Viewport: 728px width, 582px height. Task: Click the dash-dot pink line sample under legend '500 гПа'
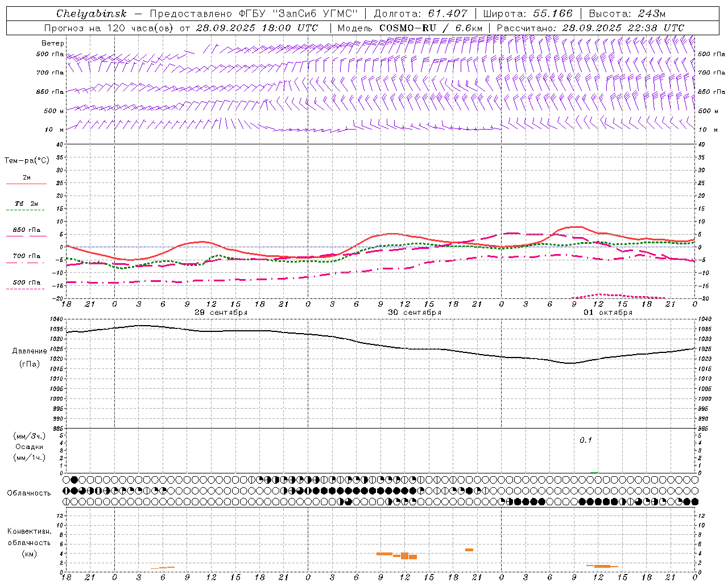(26, 289)
